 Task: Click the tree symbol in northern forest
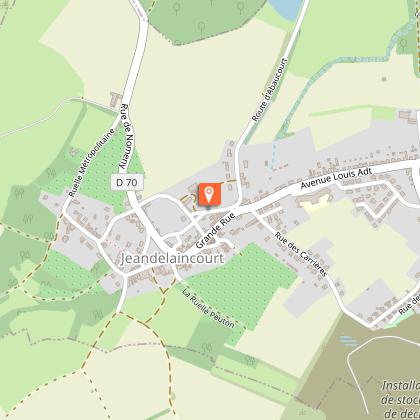click(x=201, y=27)
